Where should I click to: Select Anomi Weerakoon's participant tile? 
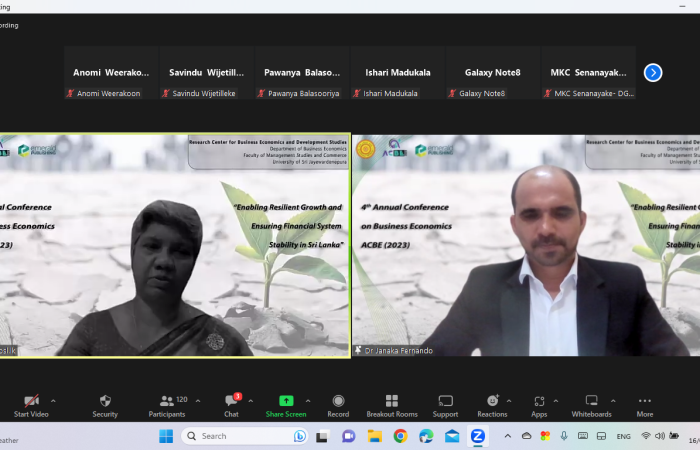click(x=111, y=73)
